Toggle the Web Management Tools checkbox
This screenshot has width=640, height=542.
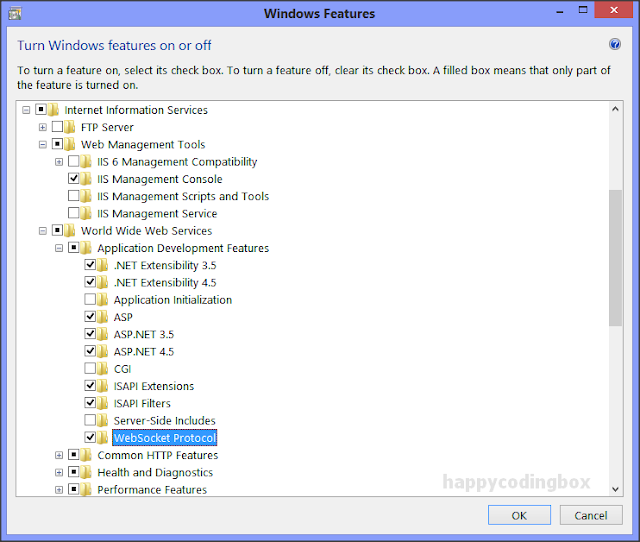57,144
